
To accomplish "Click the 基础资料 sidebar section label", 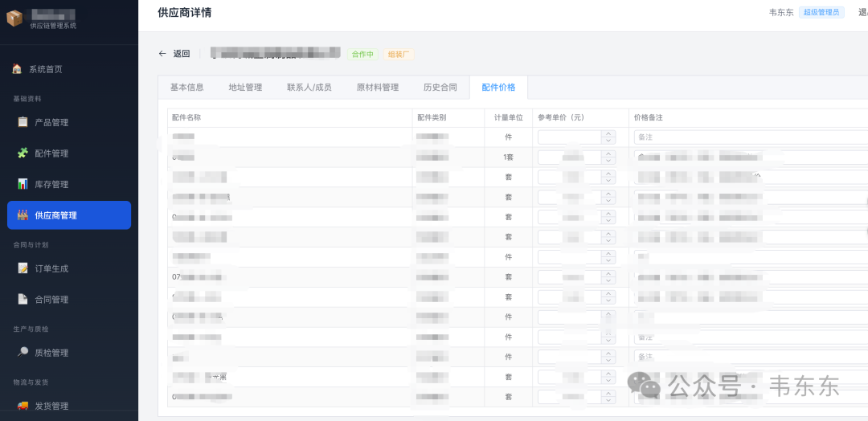I will pyautogui.click(x=27, y=99).
